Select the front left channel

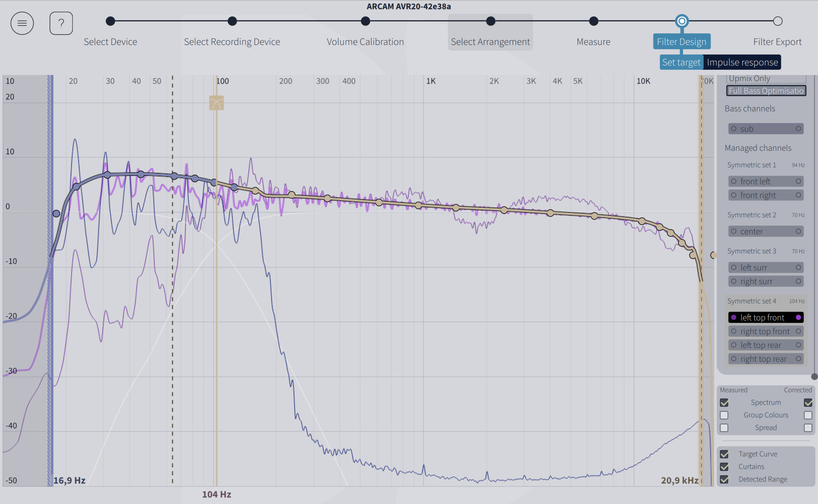766,181
